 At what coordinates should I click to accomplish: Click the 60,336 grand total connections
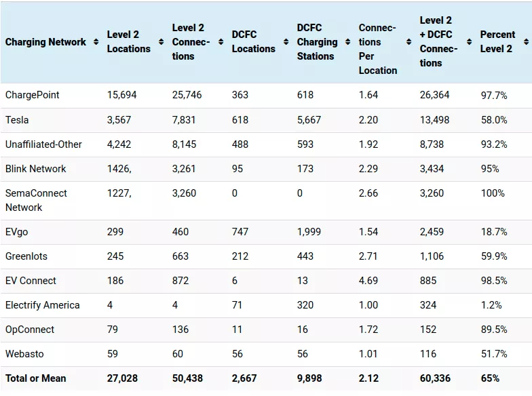435,378
